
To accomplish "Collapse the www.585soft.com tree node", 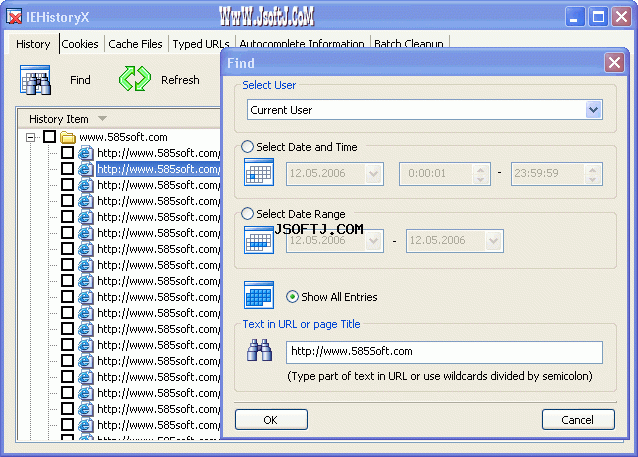I will (x=31, y=137).
